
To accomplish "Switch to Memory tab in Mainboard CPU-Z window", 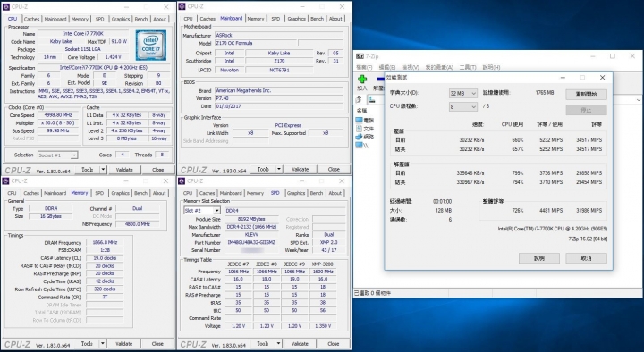I will coord(256,19).
